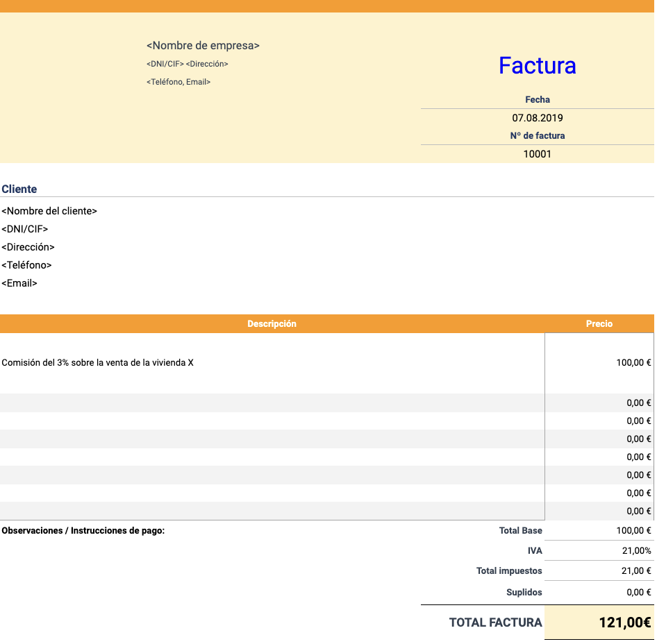The image size is (657, 644).
Task: Select the Total Base value 100,00 €
Action: pyautogui.click(x=633, y=530)
